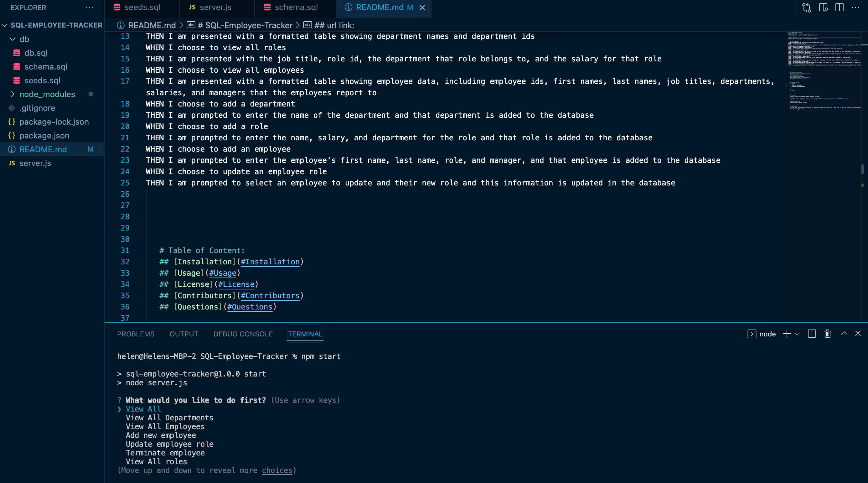Switch to the PROBLEMS tab
Viewport: 868px width, 483px height.
click(x=135, y=334)
